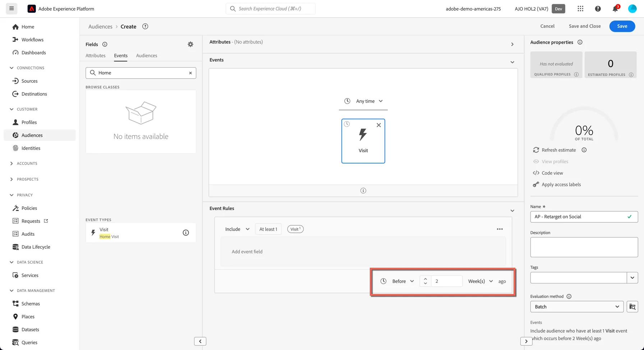Open the Week(s) unit dropdown
Screen dimensions: 644x350
(480, 281)
